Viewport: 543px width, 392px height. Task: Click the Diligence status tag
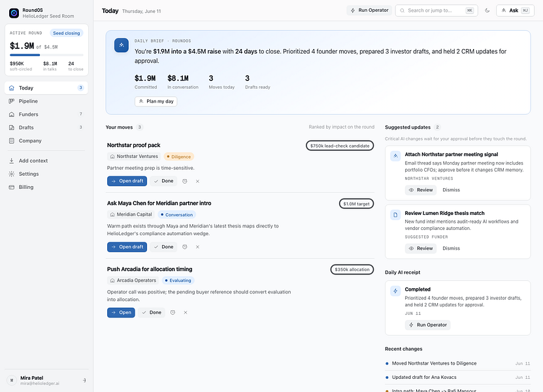click(x=178, y=157)
